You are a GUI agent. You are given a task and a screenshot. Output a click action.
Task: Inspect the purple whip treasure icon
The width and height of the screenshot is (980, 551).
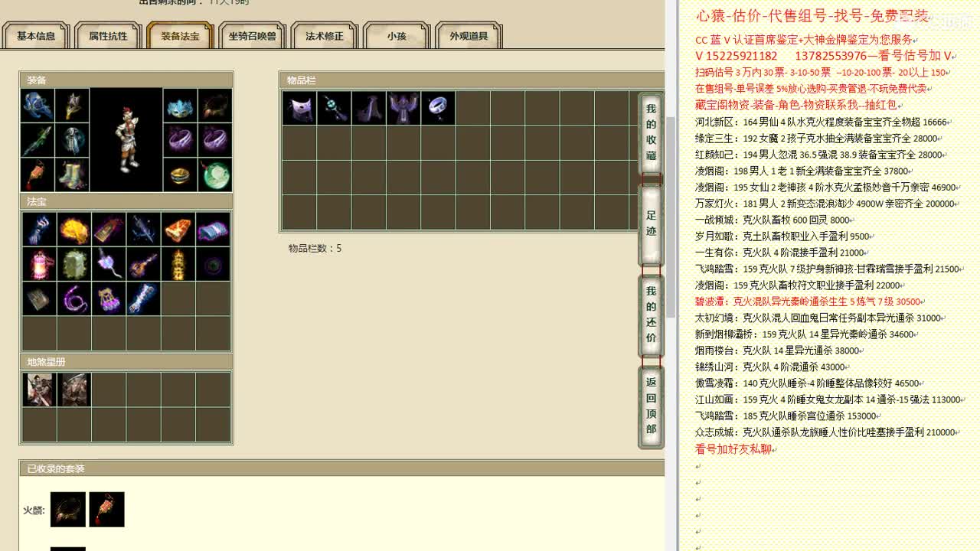coord(74,298)
